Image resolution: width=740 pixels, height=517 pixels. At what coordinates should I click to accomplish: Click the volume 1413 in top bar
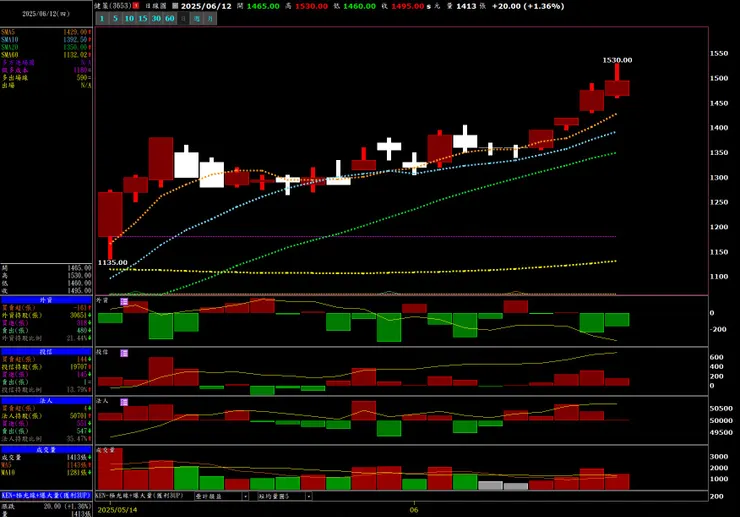tap(466, 6)
